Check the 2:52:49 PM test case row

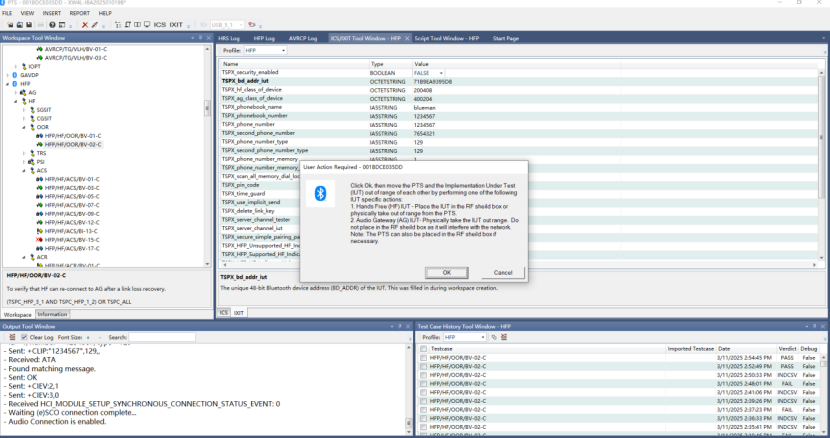click(x=423, y=366)
